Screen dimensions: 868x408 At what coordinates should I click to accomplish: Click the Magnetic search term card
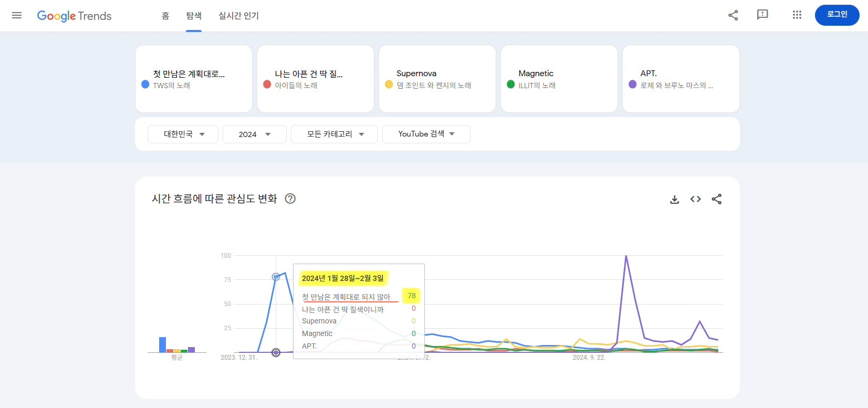(x=559, y=79)
